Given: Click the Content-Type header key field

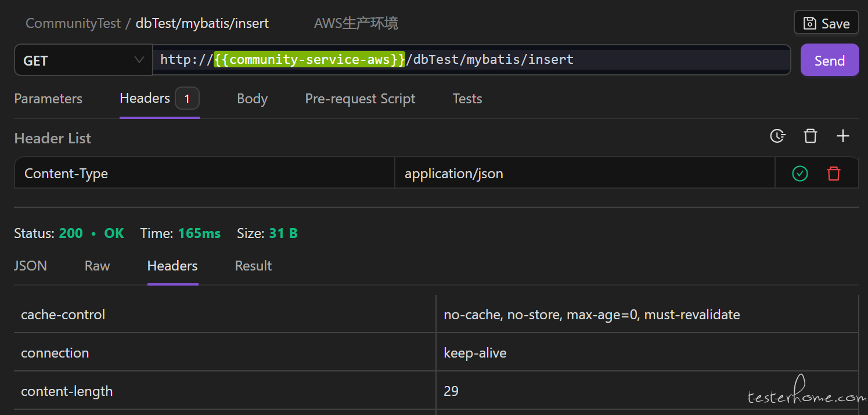Looking at the screenshot, I should click(x=204, y=173).
